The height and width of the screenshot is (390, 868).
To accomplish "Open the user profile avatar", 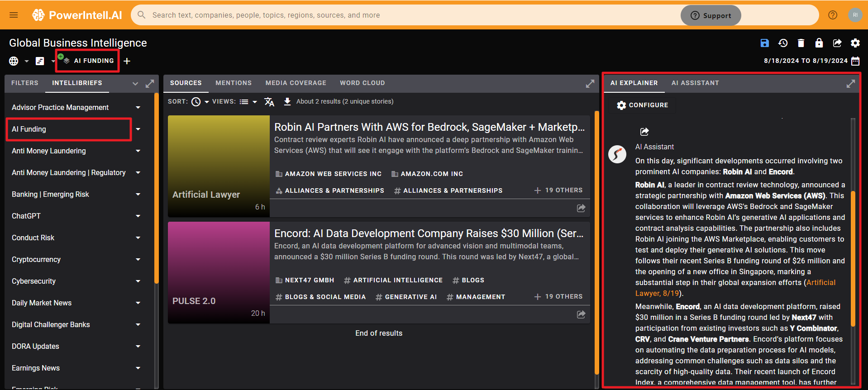I will pyautogui.click(x=855, y=15).
